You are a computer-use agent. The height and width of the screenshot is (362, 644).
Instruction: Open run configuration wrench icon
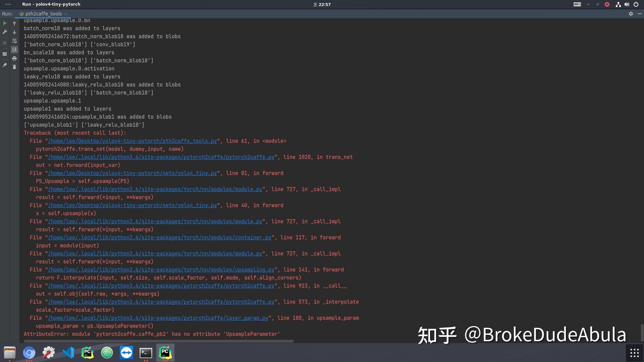click(x=5, y=32)
